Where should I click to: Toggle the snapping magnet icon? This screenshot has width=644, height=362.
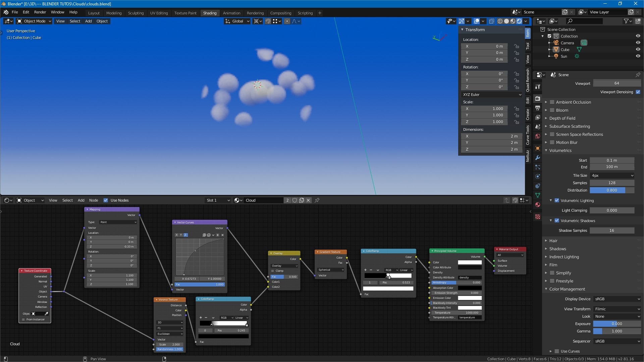[x=268, y=21]
